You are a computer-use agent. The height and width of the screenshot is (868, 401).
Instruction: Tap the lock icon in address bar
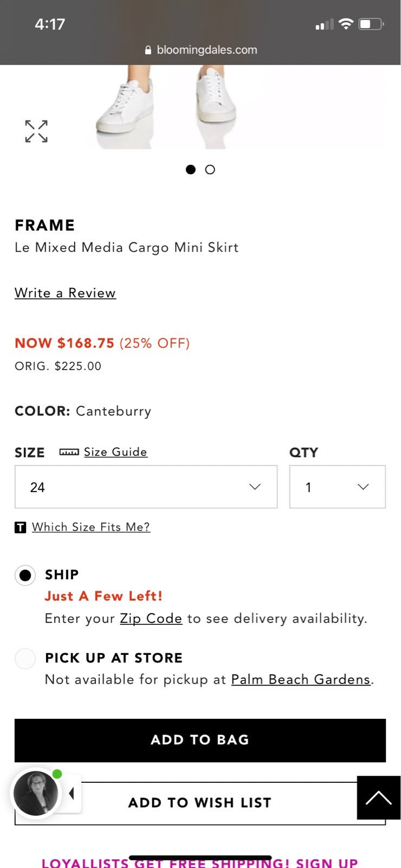pos(148,50)
